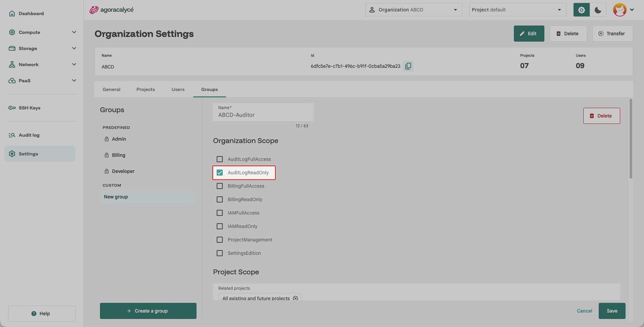
Task: Open the Project default dropdown
Action: (x=518, y=10)
